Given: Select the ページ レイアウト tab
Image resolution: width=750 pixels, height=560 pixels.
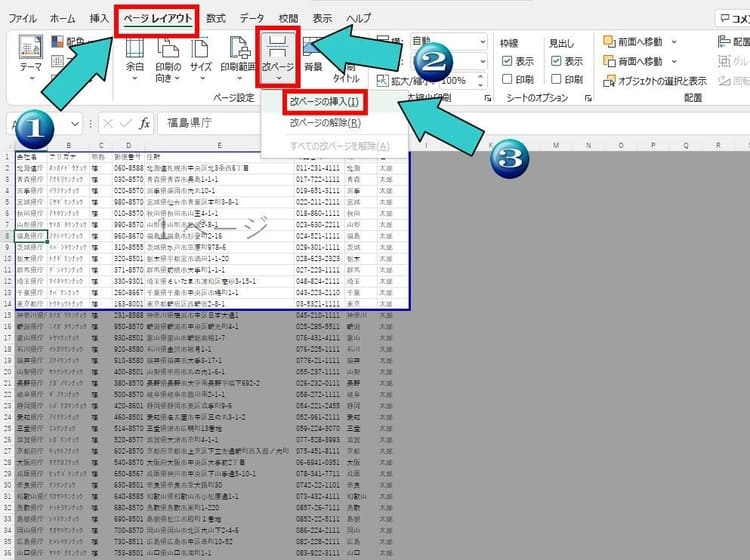Looking at the screenshot, I should click(x=157, y=19).
